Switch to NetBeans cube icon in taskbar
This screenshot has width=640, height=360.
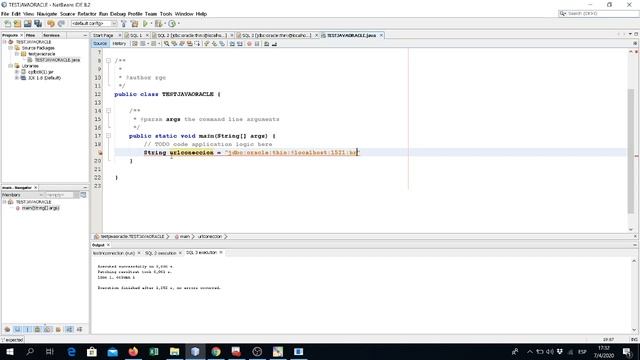[195, 351]
